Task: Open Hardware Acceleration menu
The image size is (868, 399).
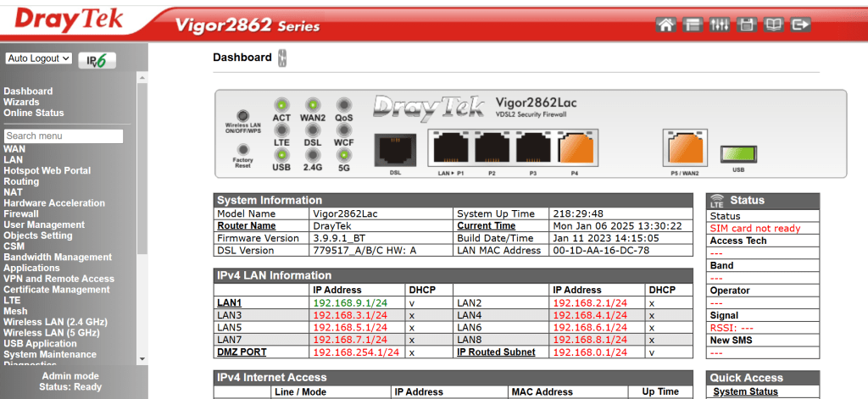Action: (x=54, y=203)
